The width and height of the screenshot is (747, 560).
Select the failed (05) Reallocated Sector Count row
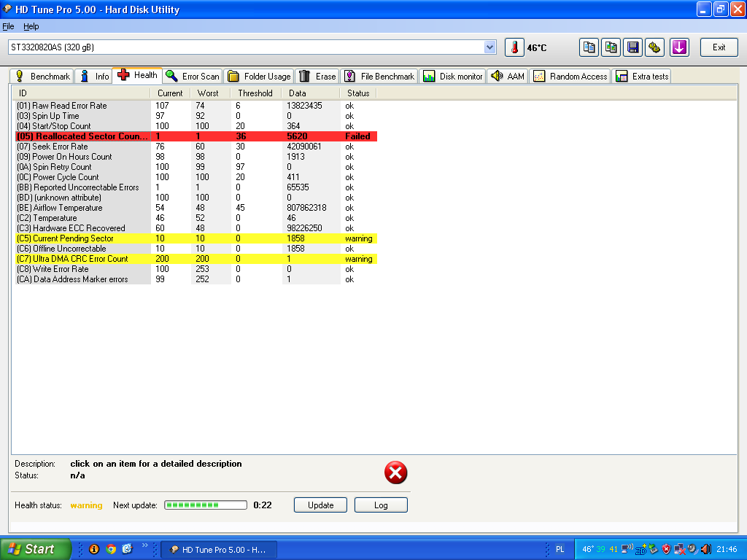pos(196,136)
